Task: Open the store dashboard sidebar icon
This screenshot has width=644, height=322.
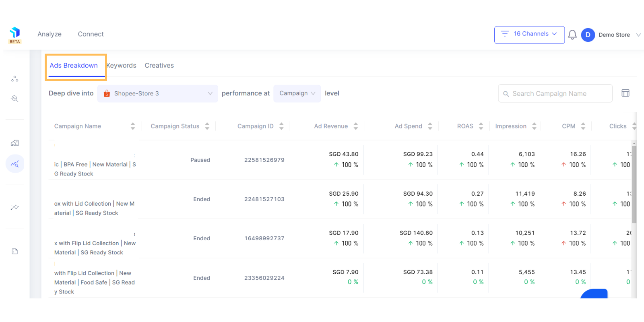Action: pyautogui.click(x=15, y=143)
